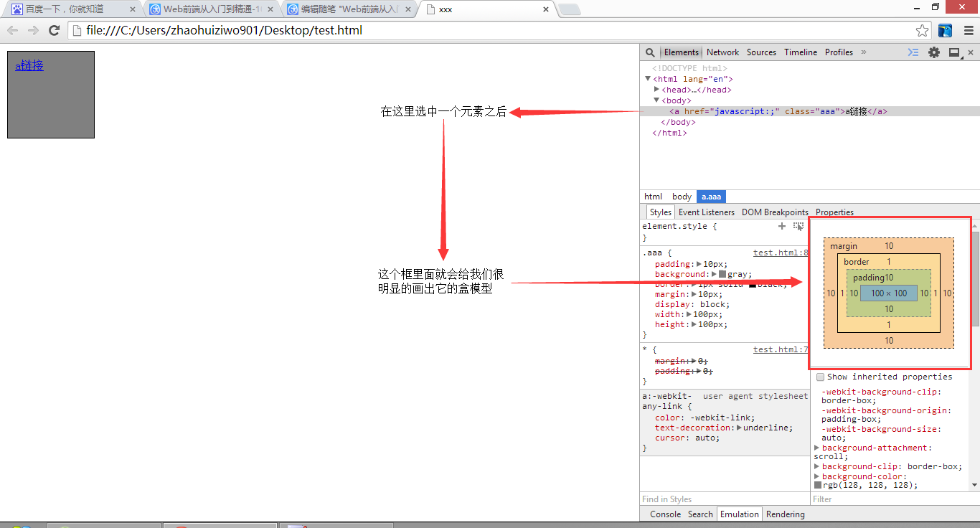Toggle the console drawer icon

(913, 52)
